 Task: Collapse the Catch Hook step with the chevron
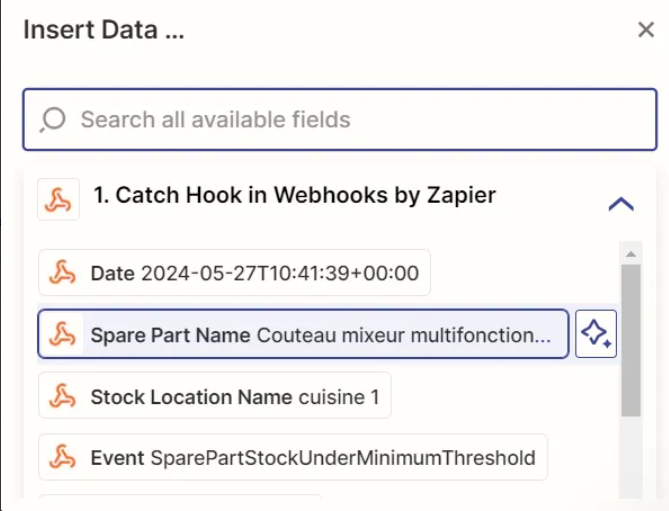(621, 204)
